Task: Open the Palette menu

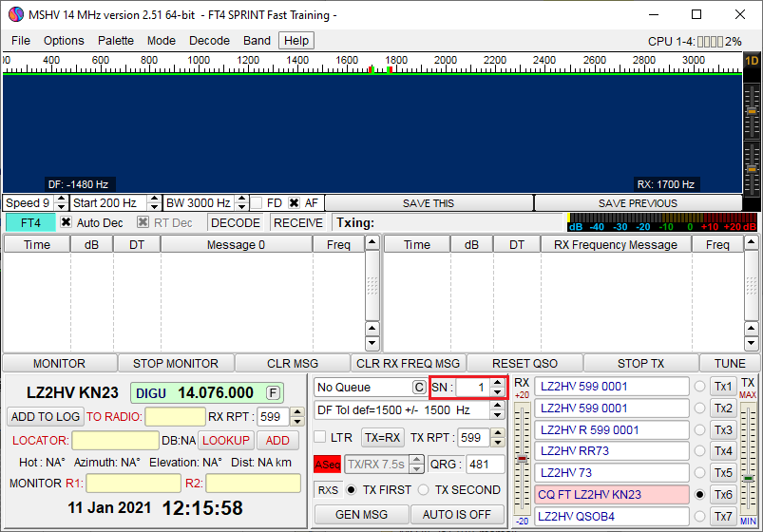Action: 116,41
